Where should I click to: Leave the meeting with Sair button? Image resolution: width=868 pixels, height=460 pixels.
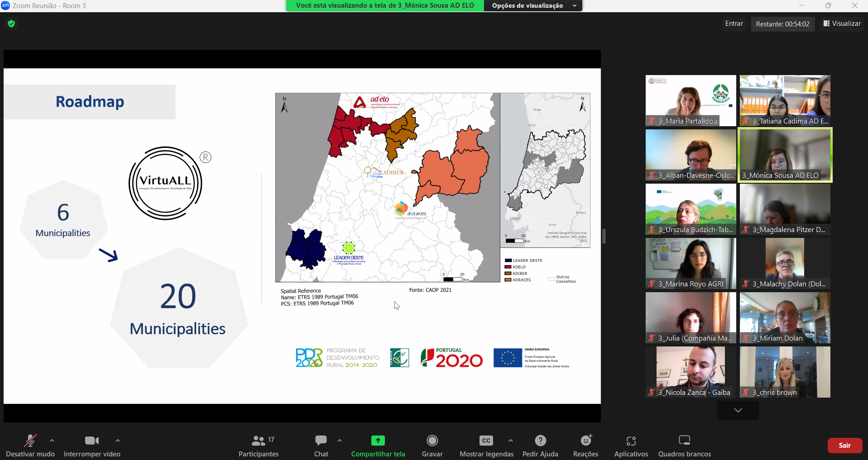click(844, 445)
